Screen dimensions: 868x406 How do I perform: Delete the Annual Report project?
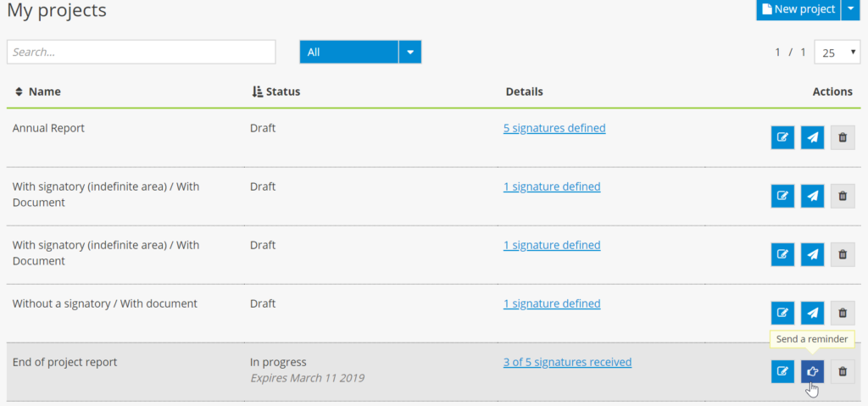tap(843, 137)
